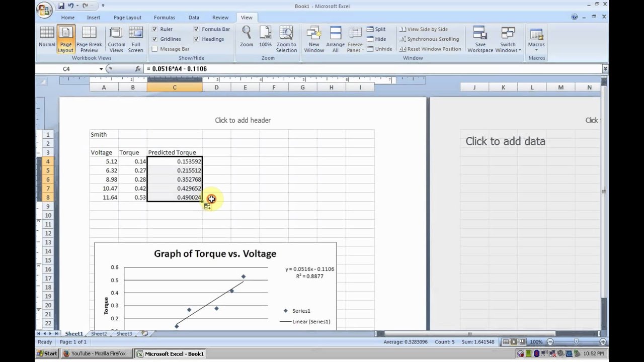Open the Formulas ribbon tab
This screenshot has height=362, width=644.
coord(165,18)
